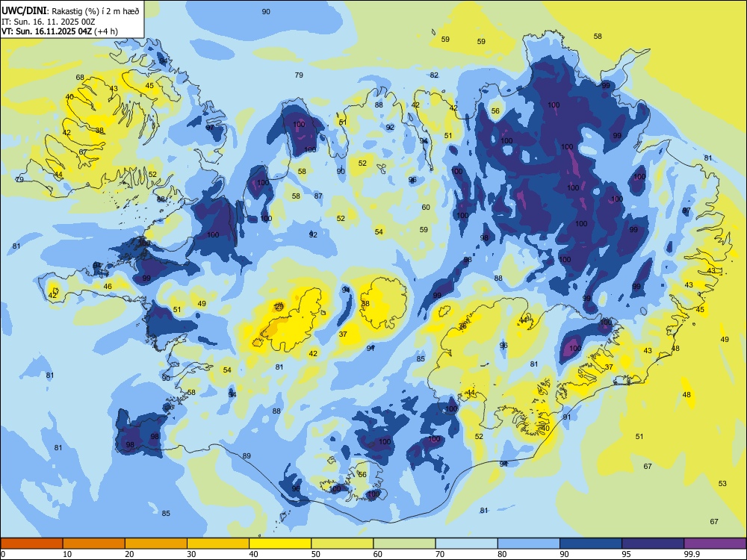The height and width of the screenshot is (560, 747).
Task: Click the amber 20–30 legend swatch
Action: click(x=156, y=544)
